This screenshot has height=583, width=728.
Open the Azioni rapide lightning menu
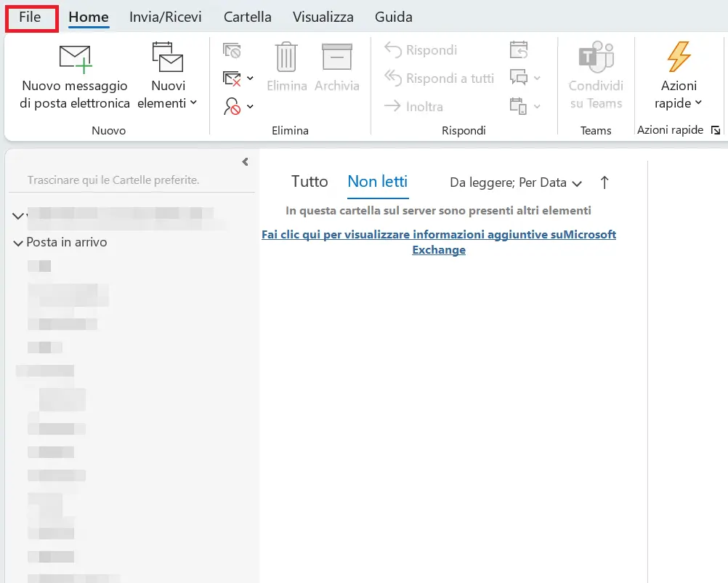(679, 76)
